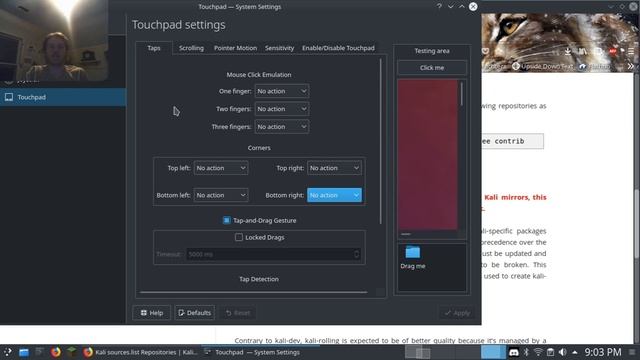Expand the hidden system tray icons arrow
This screenshot has height=360, width=640.
click(575, 352)
